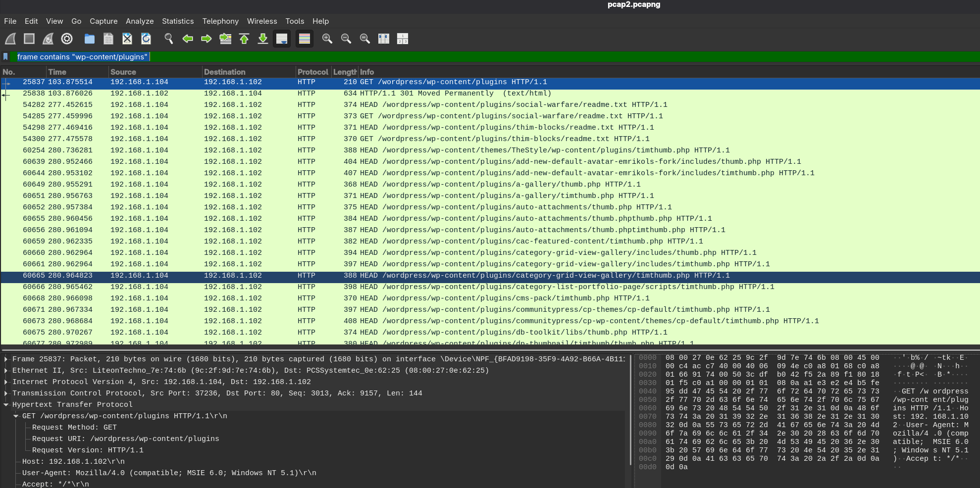Expand the Transmission Control Protocol row
Image resolution: width=980 pixels, height=488 pixels.
[6, 393]
